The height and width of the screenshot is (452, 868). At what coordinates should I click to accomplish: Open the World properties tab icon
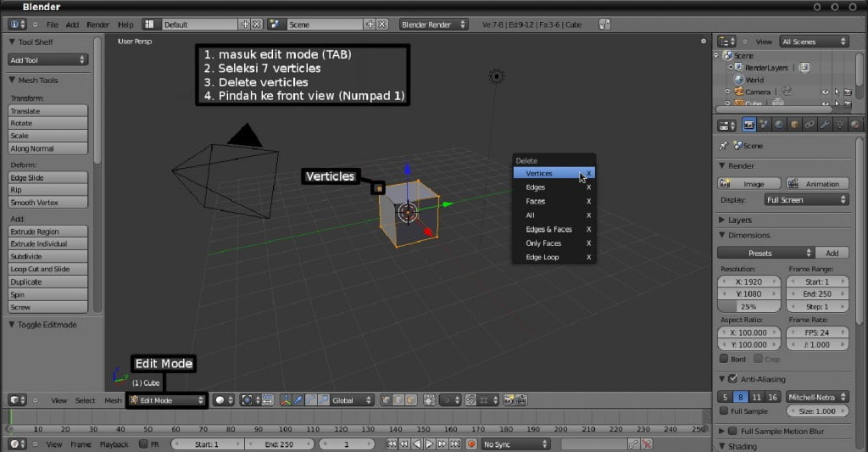[780, 125]
